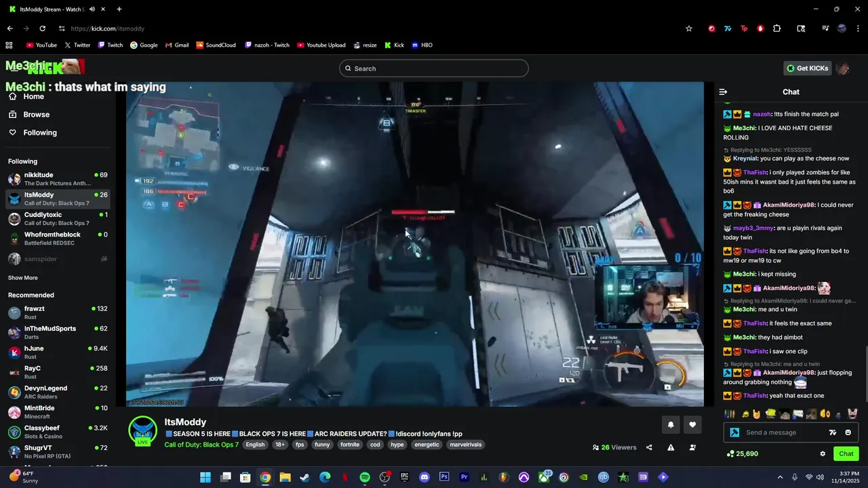This screenshot has height=488, width=868.
Task: Open Discord from taskbar
Action: tap(425, 477)
